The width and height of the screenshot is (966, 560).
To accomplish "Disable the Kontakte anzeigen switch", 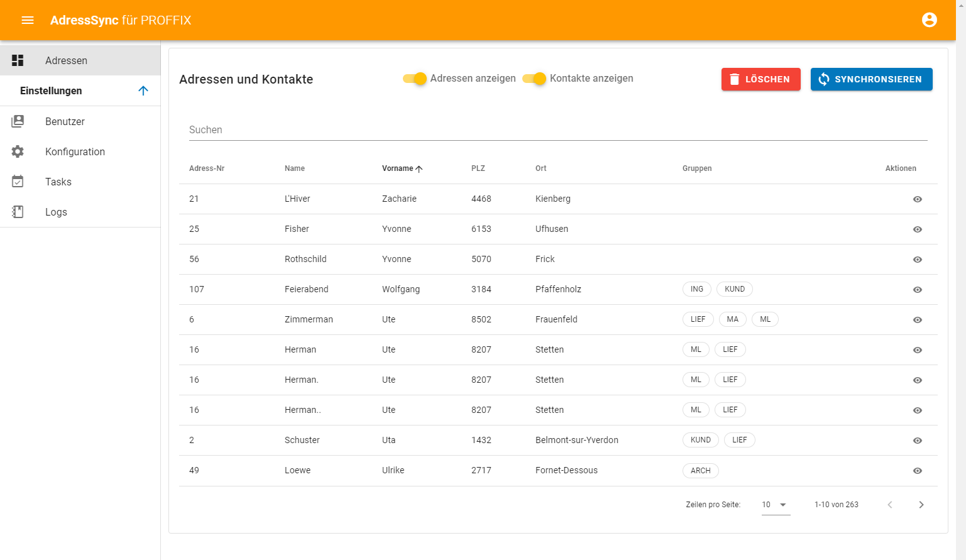I will click(x=535, y=79).
